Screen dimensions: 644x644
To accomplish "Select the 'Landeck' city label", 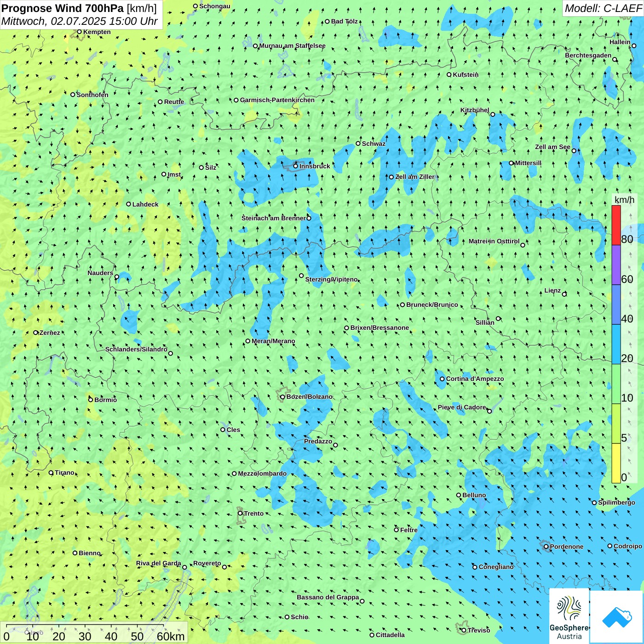I will (145, 204).
